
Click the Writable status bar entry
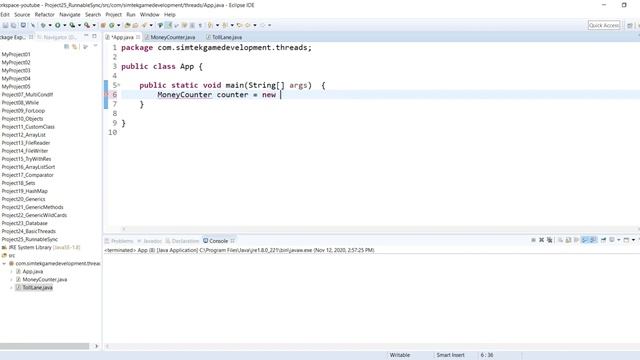(x=400, y=355)
